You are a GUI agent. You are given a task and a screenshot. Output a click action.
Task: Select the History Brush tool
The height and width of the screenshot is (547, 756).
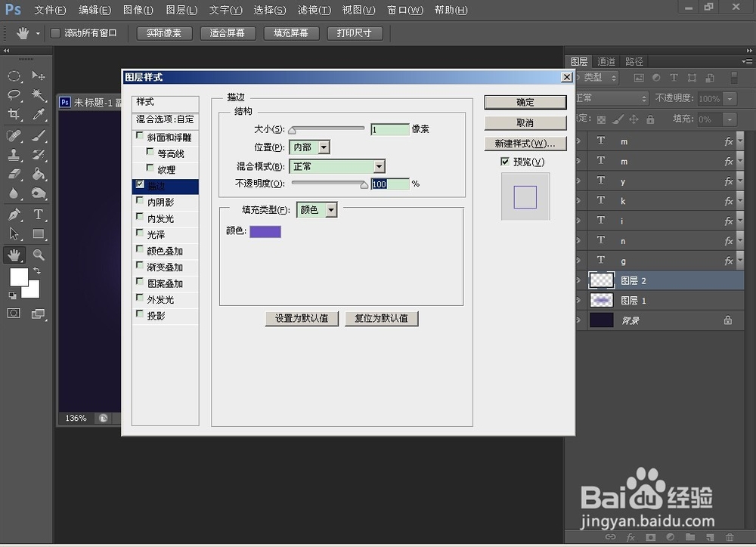pos(39,155)
